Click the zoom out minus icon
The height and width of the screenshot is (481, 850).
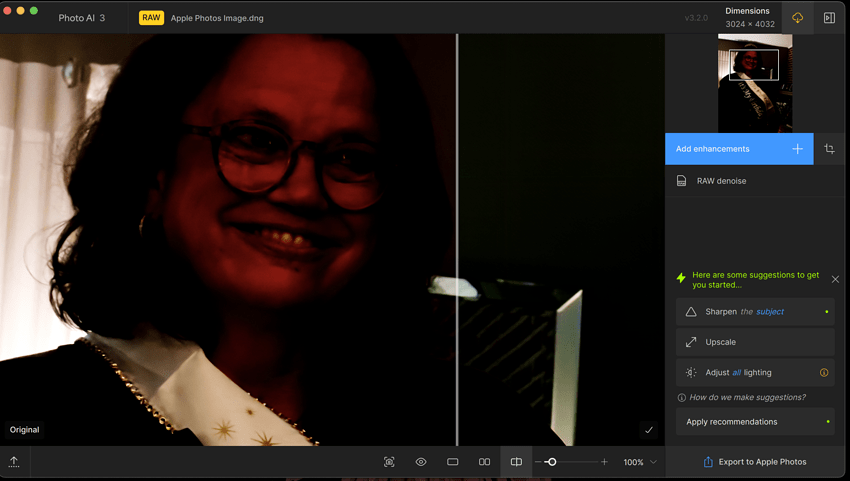538,462
